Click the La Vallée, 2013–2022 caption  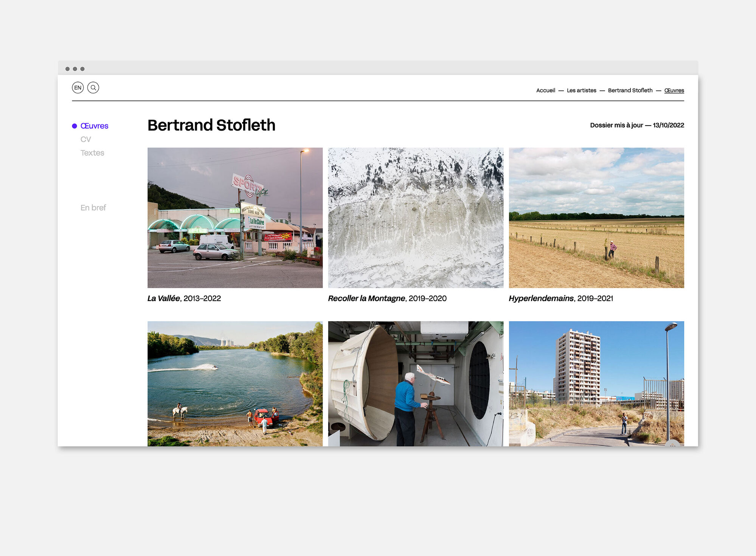(184, 298)
